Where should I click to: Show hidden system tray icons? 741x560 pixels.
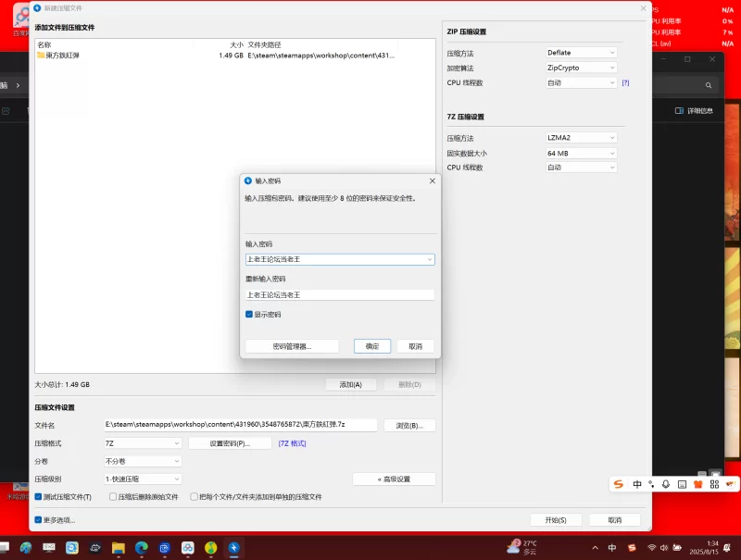pos(595,548)
